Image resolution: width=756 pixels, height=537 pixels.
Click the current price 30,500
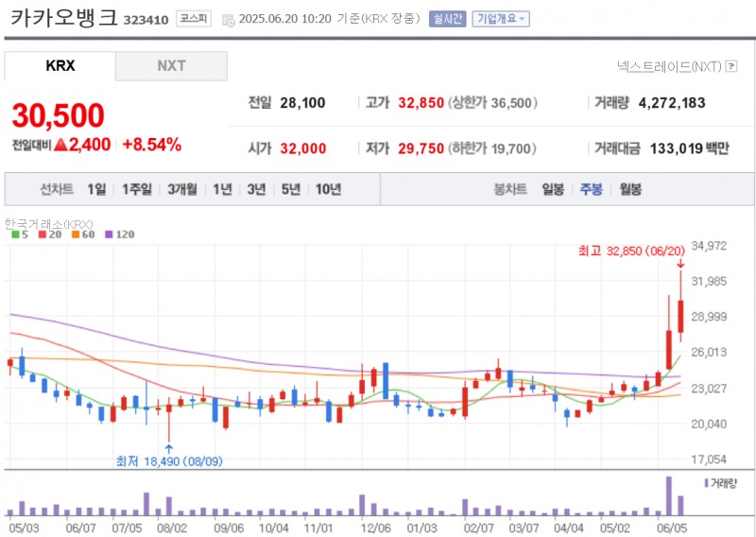tap(58, 115)
